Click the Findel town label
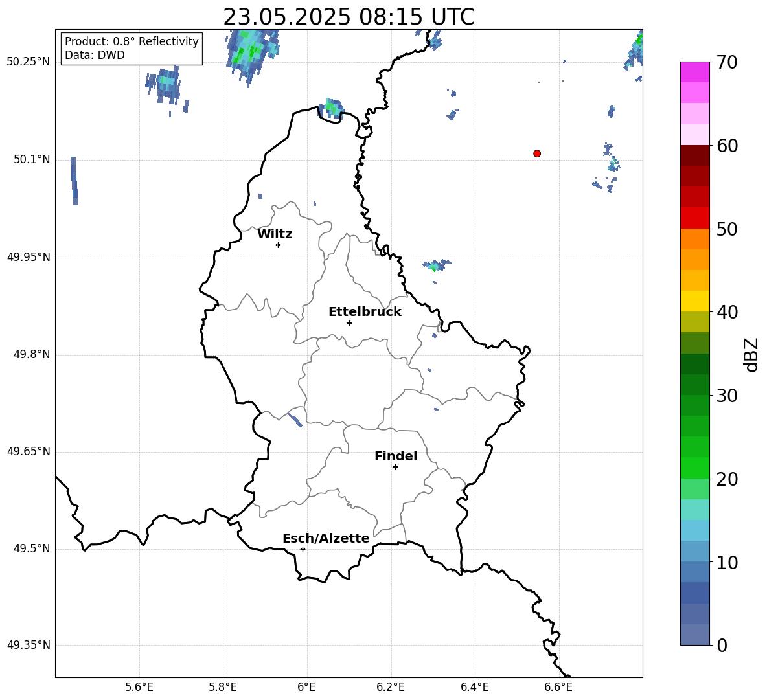The width and height of the screenshot is (767, 700). (396, 456)
